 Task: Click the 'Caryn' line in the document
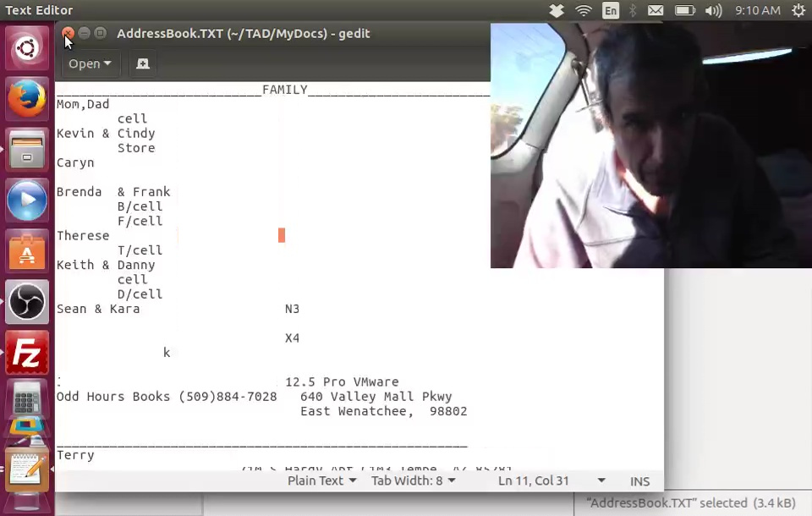tap(75, 162)
